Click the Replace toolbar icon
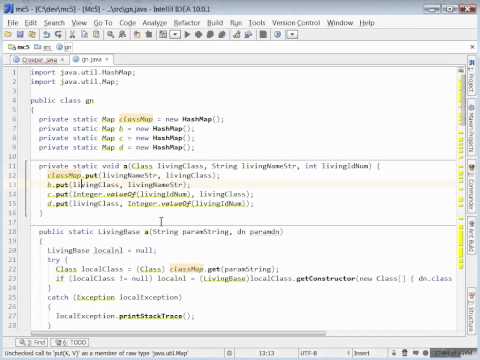The width and height of the screenshot is (480, 360). [122, 34]
